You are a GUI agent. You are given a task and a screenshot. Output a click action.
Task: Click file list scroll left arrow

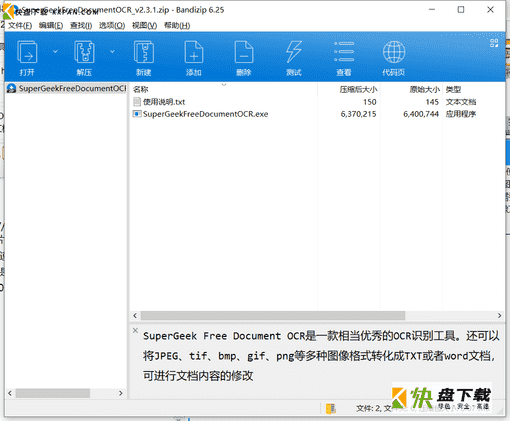pyautogui.click(x=135, y=315)
